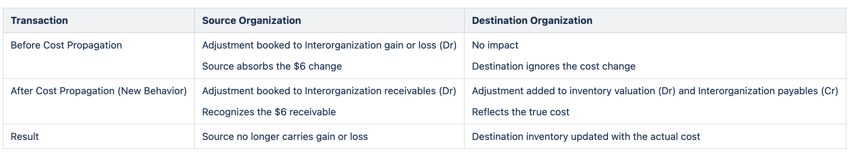Click 'Recognizes the $6 receivable' text

[269, 112]
